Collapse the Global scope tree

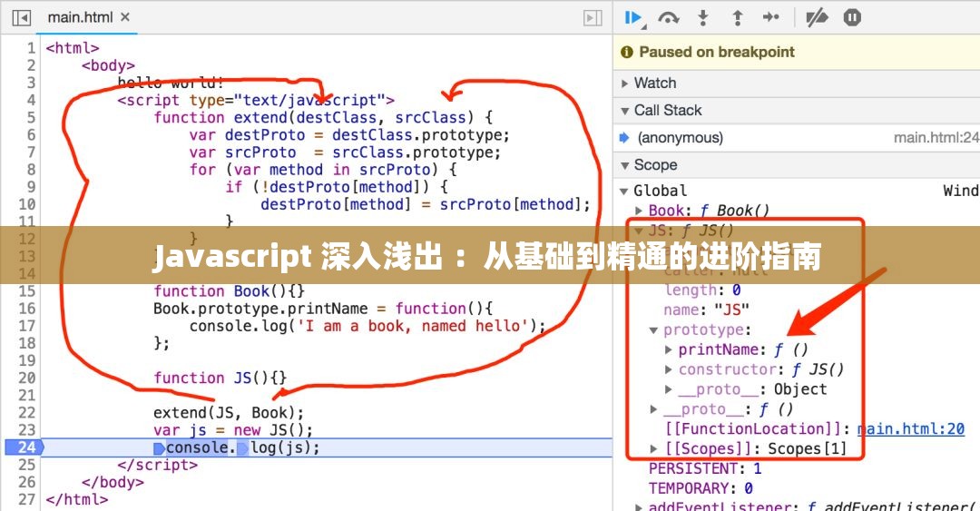click(623, 191)
